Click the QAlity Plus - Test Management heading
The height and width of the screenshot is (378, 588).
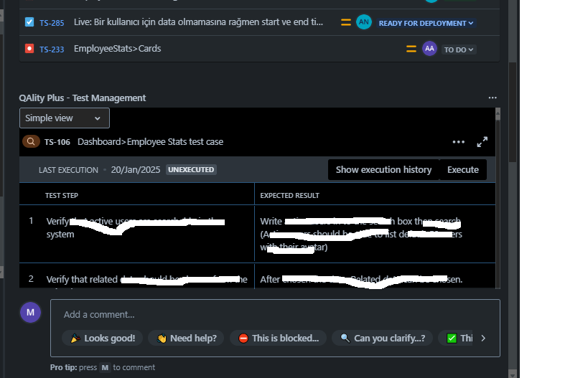(83, 98)
